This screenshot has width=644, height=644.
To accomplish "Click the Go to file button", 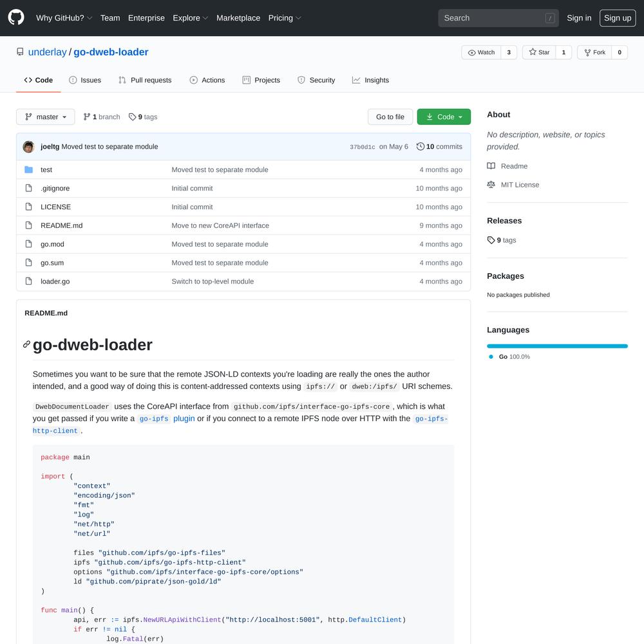I will (x=390, y=117).
